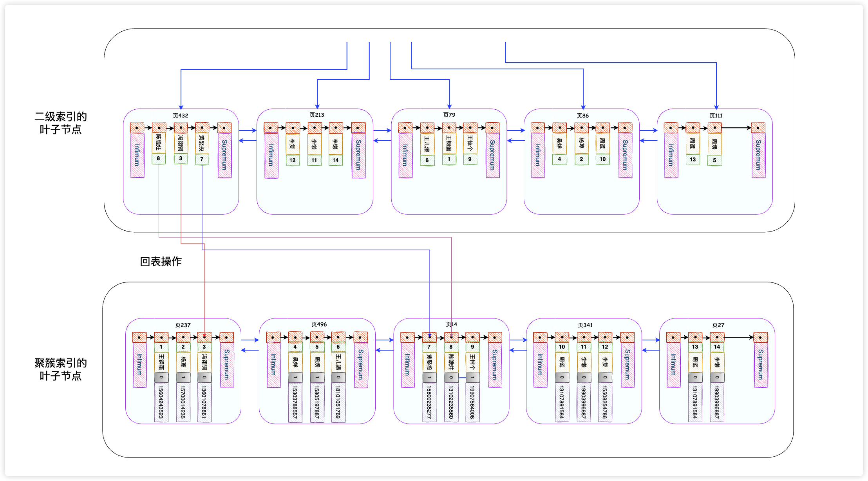Click the page label 页341
Screen dimensions: 868x481
coord(585,325)
